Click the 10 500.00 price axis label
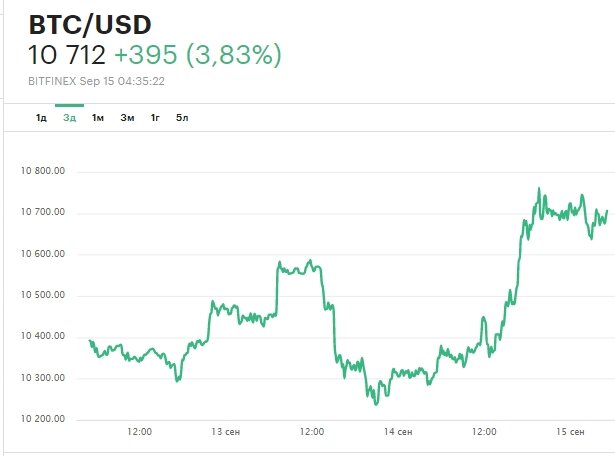This screenshot has width=615, height=456. pyautogui.click(x=42, y=295)
